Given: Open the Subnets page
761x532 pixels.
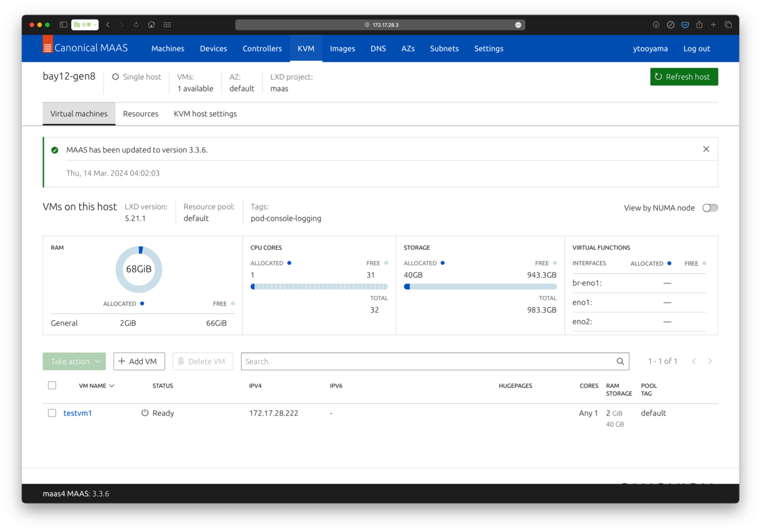Looking at the screenshot, I should click(x=444, y=48).
